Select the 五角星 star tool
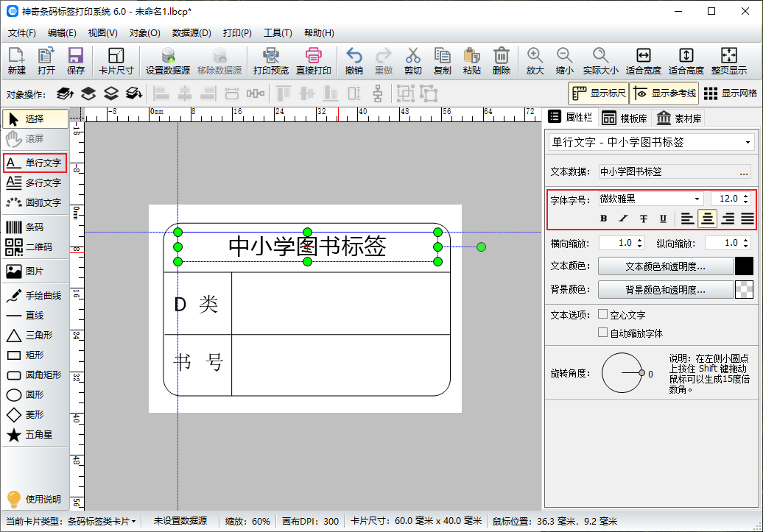The image size is (763, 532). (x=35, y=435)
